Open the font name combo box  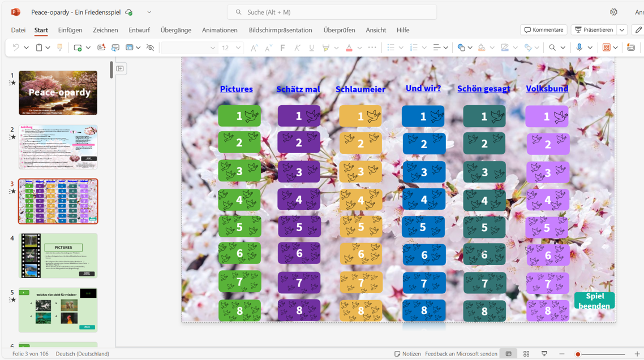click(188, 48)
